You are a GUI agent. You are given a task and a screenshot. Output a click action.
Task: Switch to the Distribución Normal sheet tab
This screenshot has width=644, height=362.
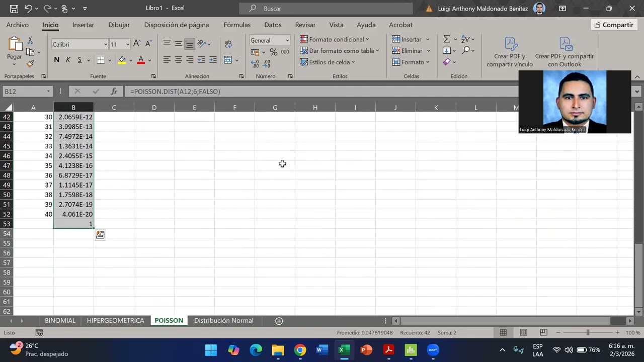pyautogui.click(x=224, y=321)
